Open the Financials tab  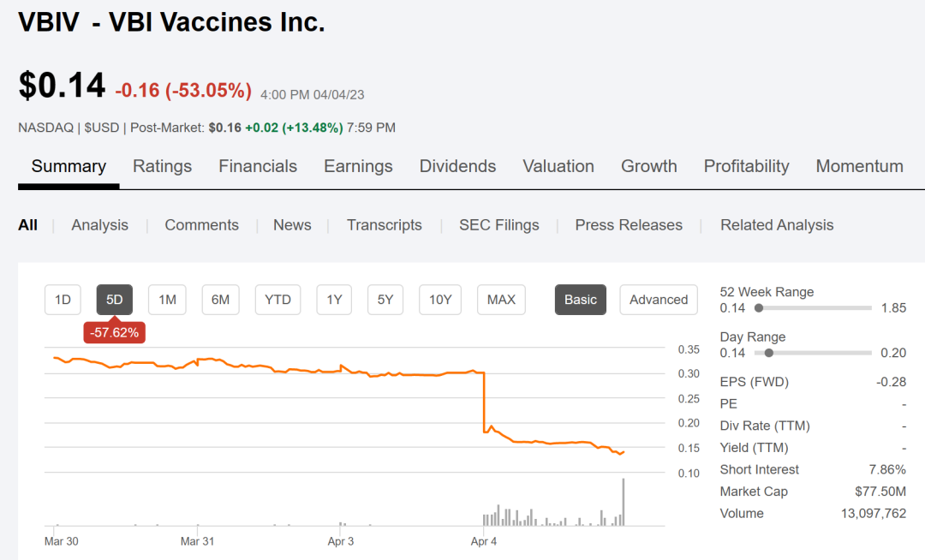[258, 166]
